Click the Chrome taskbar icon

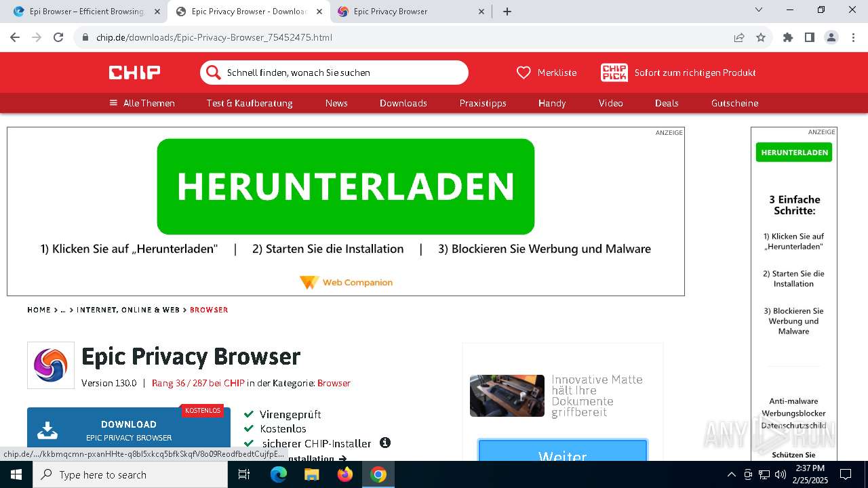[x=378, y=474]
